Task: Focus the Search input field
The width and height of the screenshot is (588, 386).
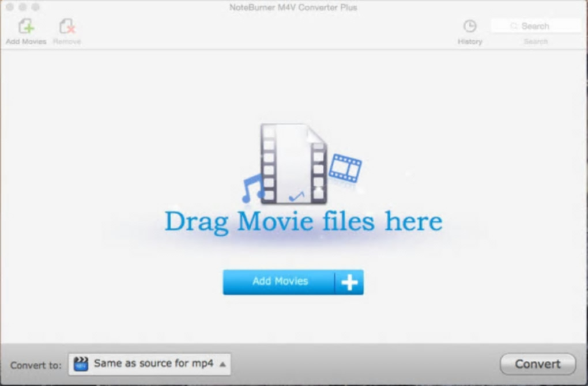Action: [536, 26]
